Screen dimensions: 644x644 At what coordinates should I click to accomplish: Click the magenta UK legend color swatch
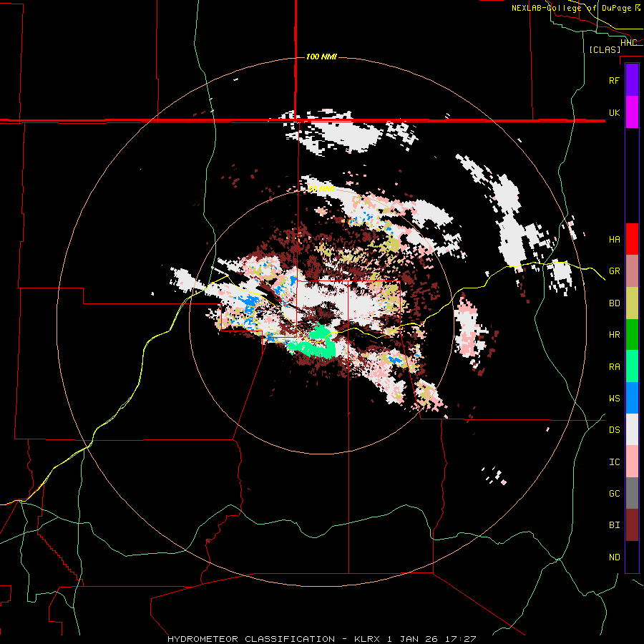pyautogui.click(x=632, y=112)
